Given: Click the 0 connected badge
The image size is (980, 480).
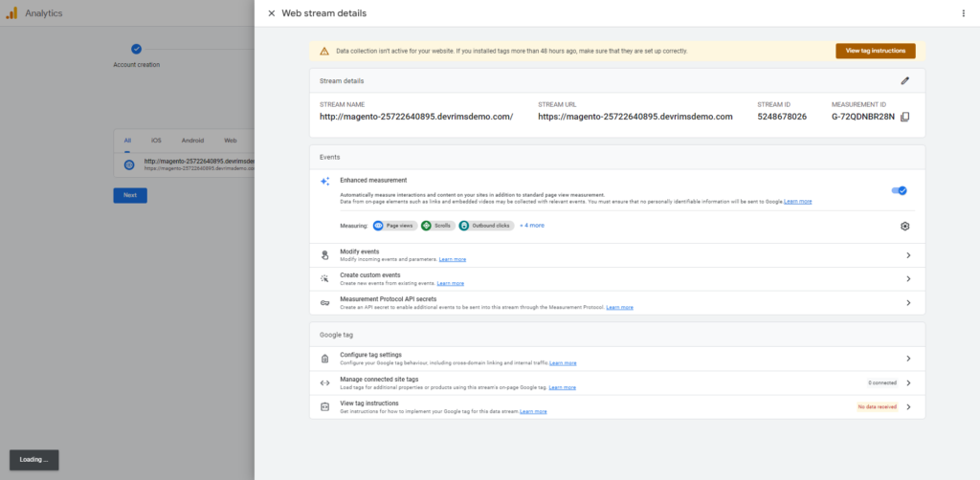Looking at the screenshot, I should [x=881, y=382].
